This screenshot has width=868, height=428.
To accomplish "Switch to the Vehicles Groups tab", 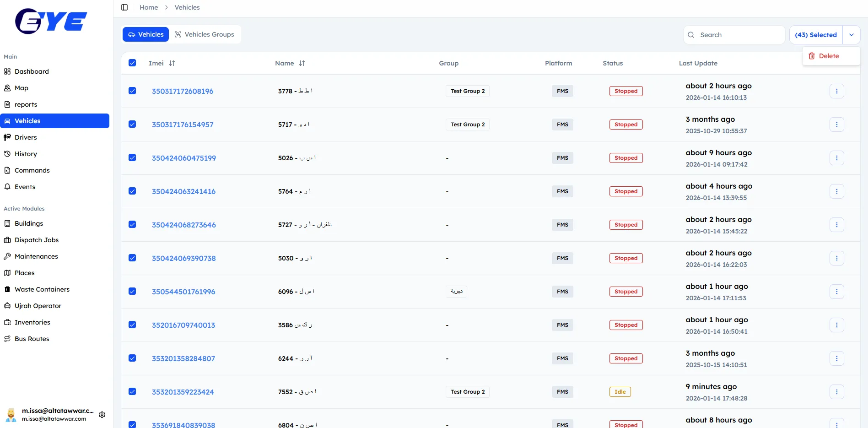I will click(205, 34).
